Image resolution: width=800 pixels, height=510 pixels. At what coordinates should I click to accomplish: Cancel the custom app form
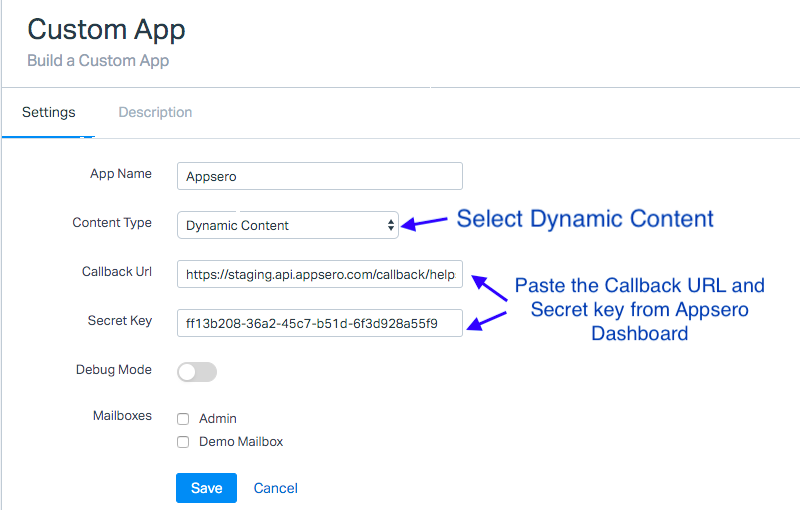(276, 488)
